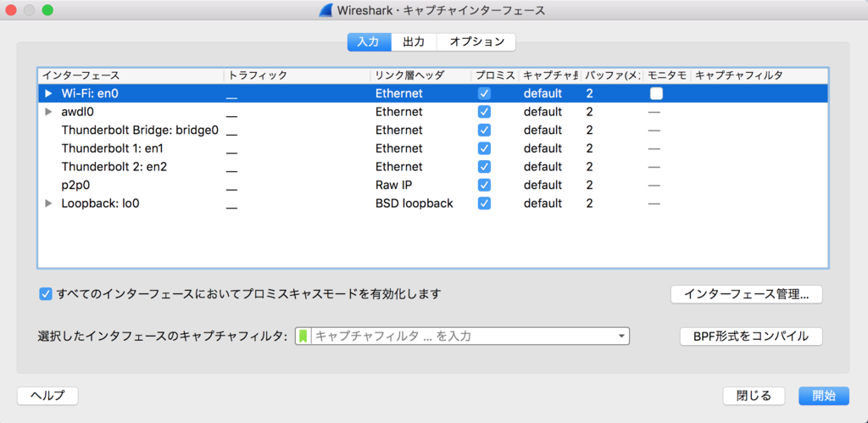Click Raw IP link-layer cell of p2p0
This screenshot has width=868, height=423.
(393, 185)
